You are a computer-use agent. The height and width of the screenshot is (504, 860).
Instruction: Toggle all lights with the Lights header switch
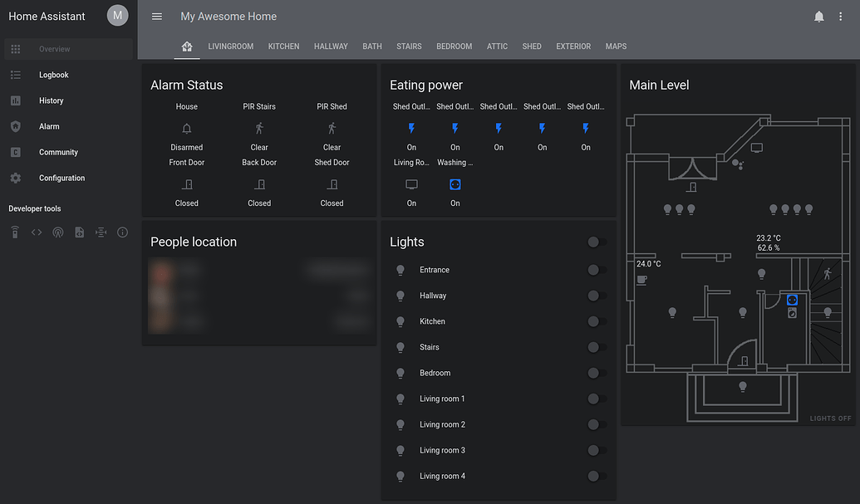pos(596,242)
